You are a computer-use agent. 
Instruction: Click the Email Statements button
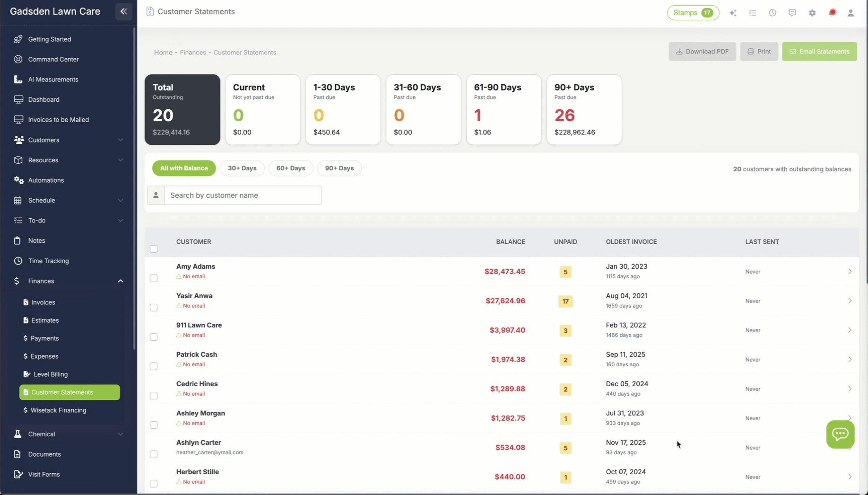click(819, 51)
